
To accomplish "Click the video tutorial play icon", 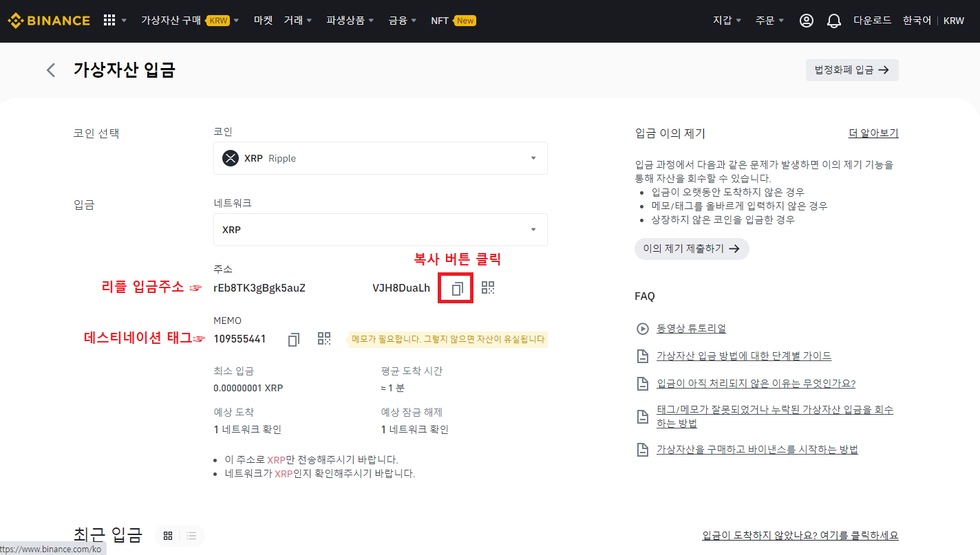I will (x=642, y=329).
